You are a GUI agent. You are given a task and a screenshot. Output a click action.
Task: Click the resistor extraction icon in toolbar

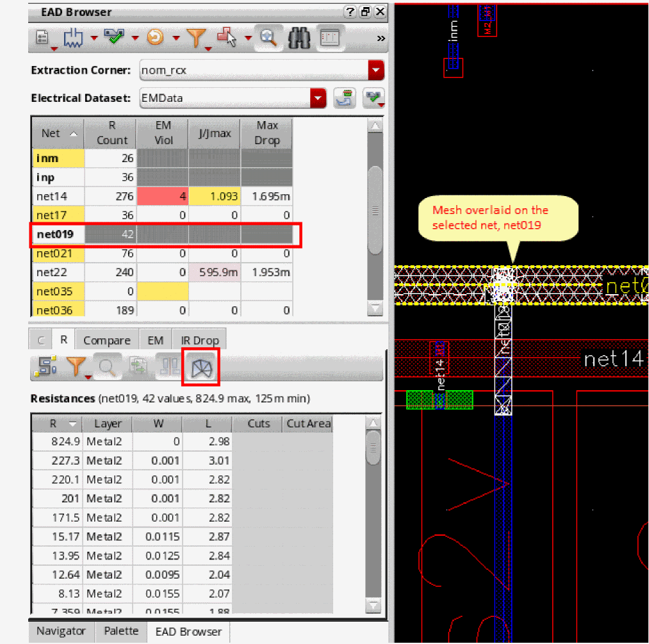click(73, 38)
